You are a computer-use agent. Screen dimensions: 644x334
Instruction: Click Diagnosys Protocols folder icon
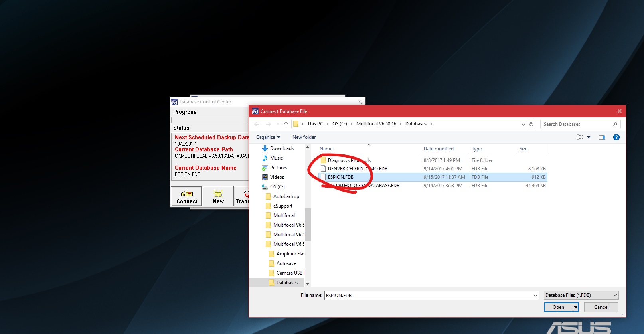click(x=323, y=160)
